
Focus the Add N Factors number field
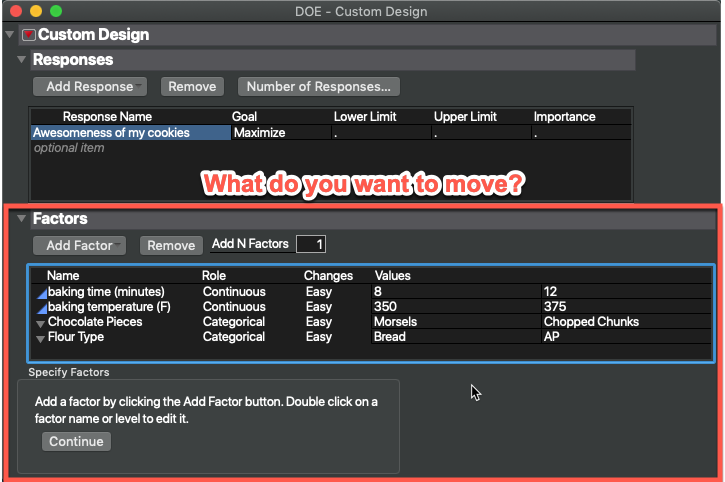[x=311, y=244]
